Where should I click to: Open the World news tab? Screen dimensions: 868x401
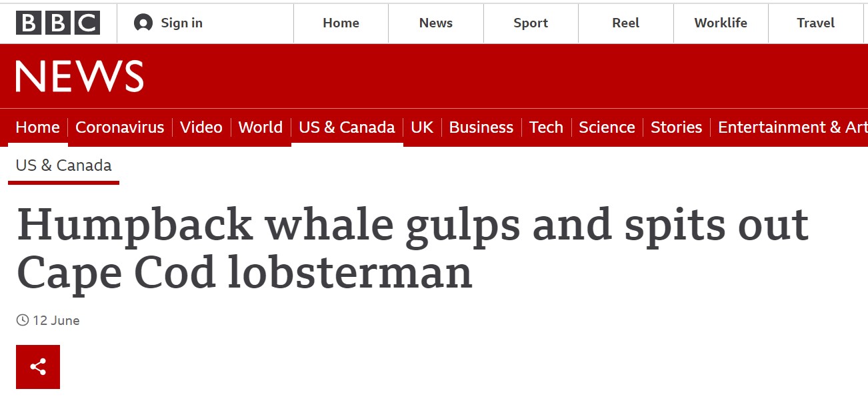point(260,127)
